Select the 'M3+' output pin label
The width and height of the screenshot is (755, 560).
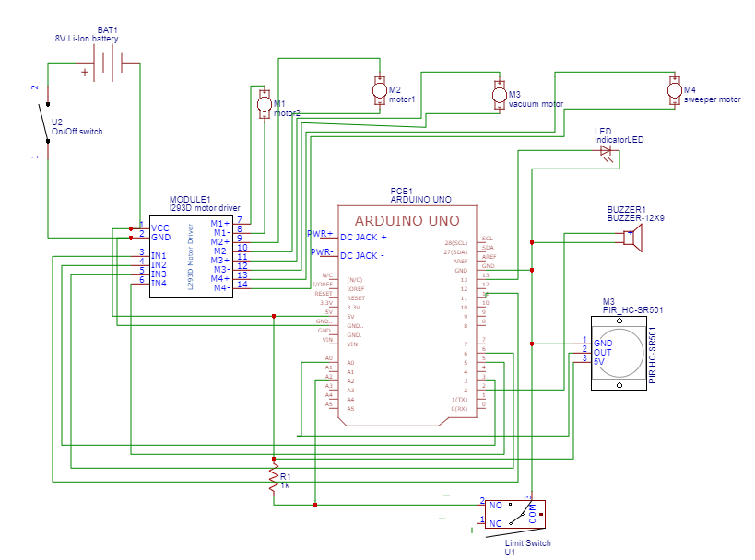220,261
